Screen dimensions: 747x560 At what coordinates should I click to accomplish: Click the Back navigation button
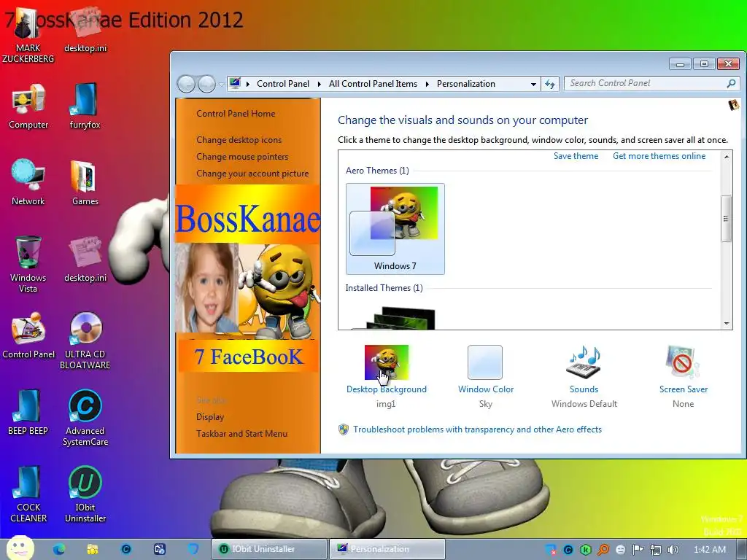186,85
